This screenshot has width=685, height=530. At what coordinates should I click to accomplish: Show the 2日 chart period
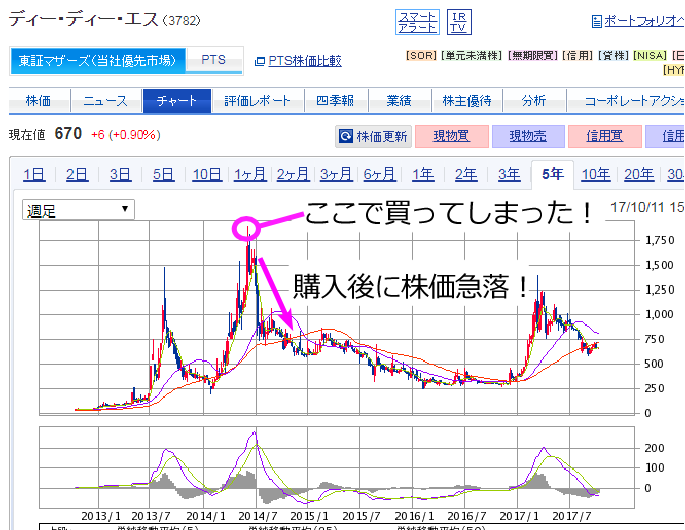click(77, 174)
